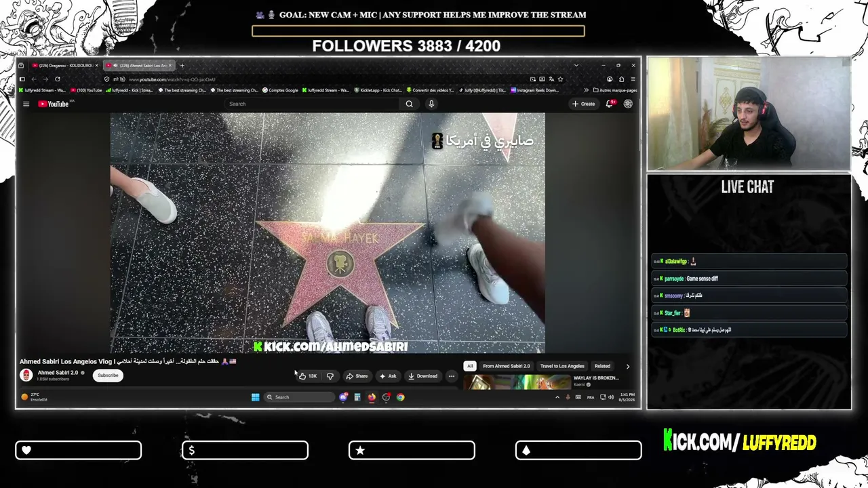
Task: Open the YouTube account avatar menu
Action: pyautogui.click(x=628, y=104)
